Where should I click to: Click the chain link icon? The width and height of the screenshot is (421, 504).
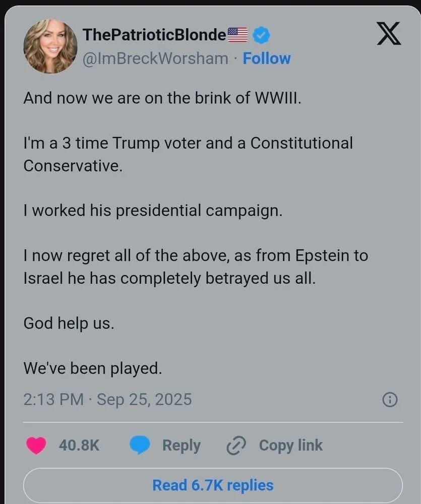pos(235,446)
